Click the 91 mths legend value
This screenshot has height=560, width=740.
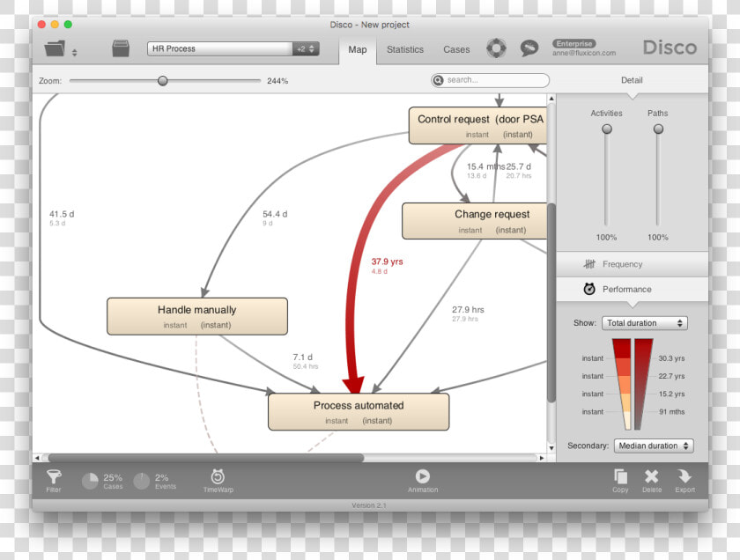click(672, 412)
